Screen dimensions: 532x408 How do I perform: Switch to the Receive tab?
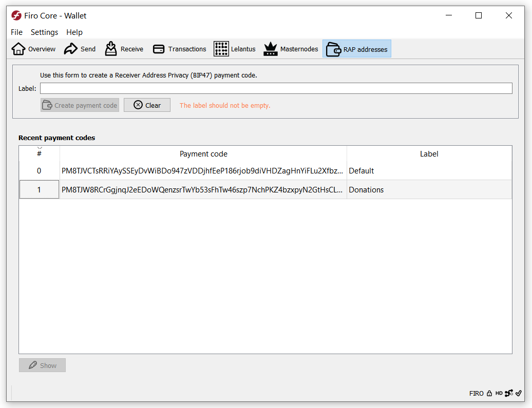click(x=124, y=49)
